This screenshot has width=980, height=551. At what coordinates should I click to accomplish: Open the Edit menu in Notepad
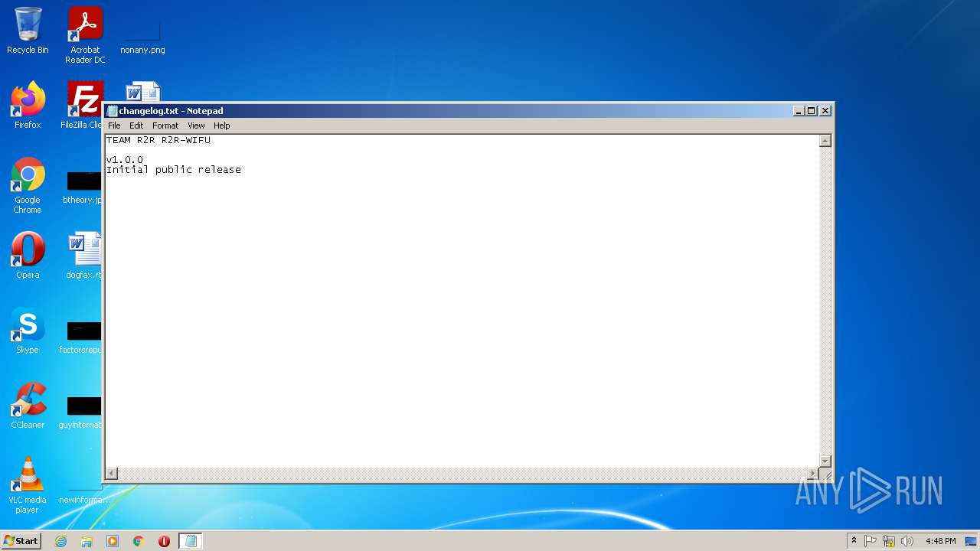(136, 126)
